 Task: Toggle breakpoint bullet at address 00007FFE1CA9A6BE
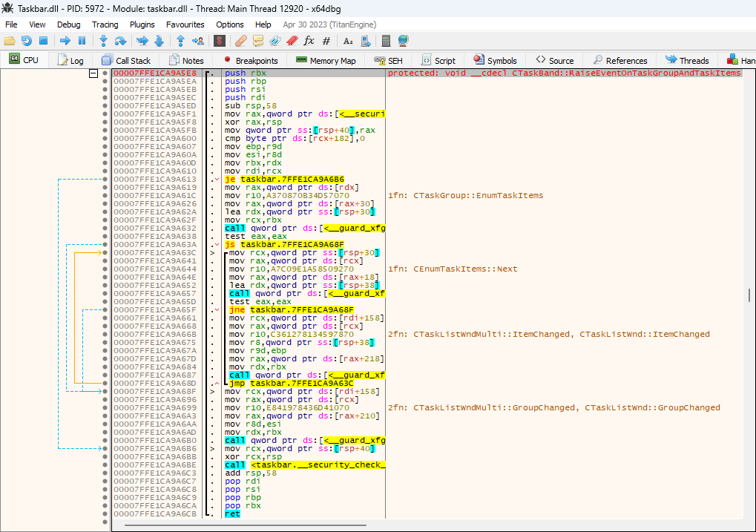[105, 465]
